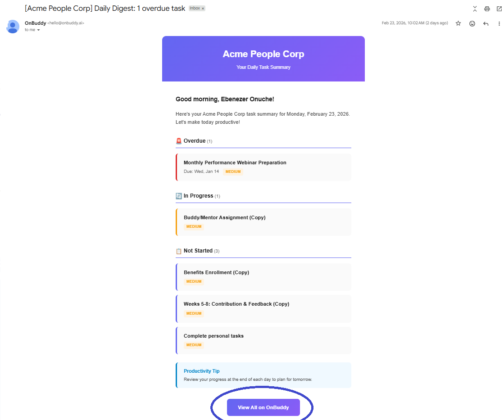
Task: Select the Complete personal tasks card
Action: click(x=263, y=340)
